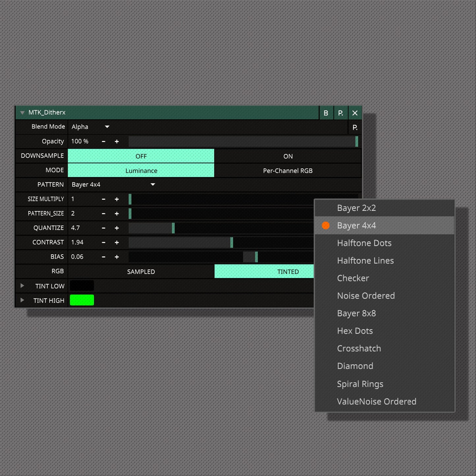Image resolution: width=476 pixels, height=476 pixels.
Task: Set RGB to SAMPLED
Action: [x=141, y=271]
